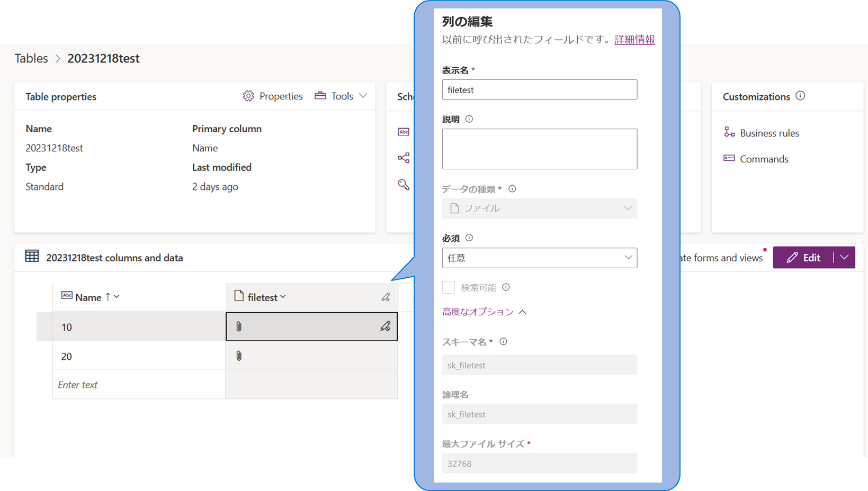Click the Properties gear icon
The image size is (868, 491).
248,96
